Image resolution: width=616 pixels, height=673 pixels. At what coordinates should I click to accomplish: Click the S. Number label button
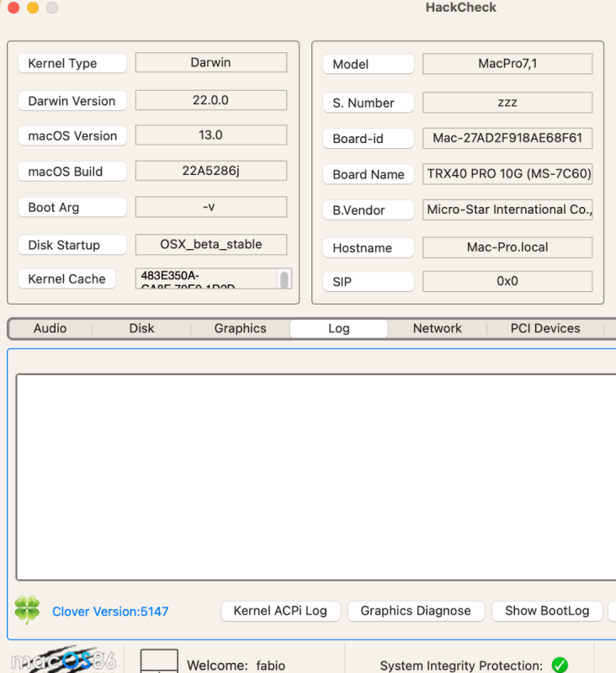point(369,103)
